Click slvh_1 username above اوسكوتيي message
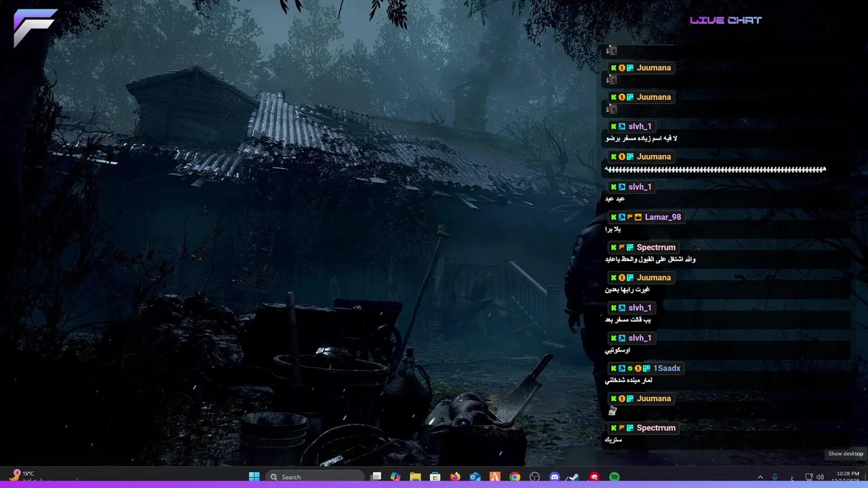This screenshot has width=868, height=488. [639, 338]
